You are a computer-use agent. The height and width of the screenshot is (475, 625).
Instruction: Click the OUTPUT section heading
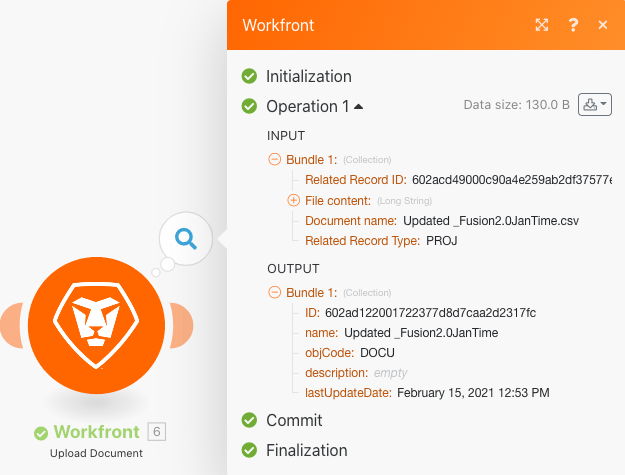[x=293, y=269]
